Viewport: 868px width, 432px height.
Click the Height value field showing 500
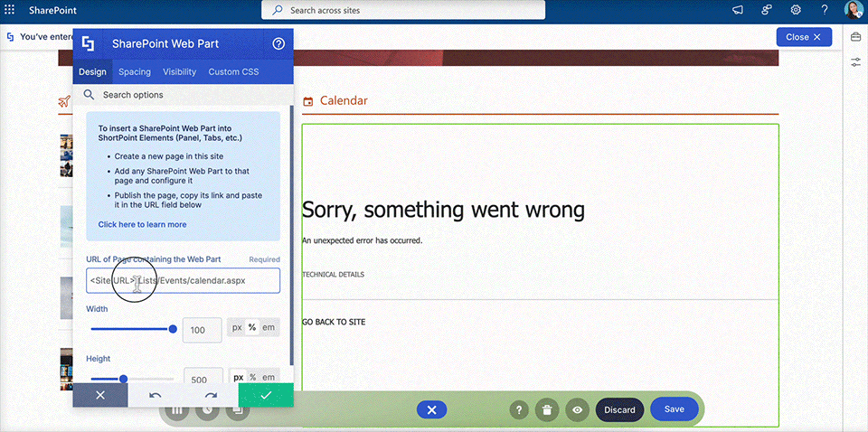pos(203,376)
